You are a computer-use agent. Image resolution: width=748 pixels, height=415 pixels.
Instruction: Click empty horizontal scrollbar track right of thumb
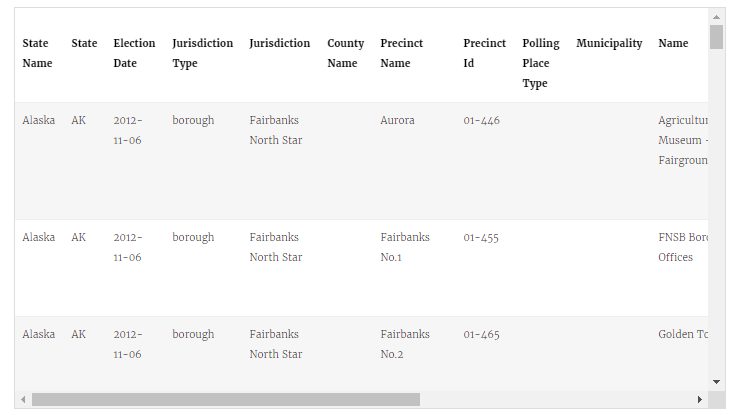coord(557,399)
